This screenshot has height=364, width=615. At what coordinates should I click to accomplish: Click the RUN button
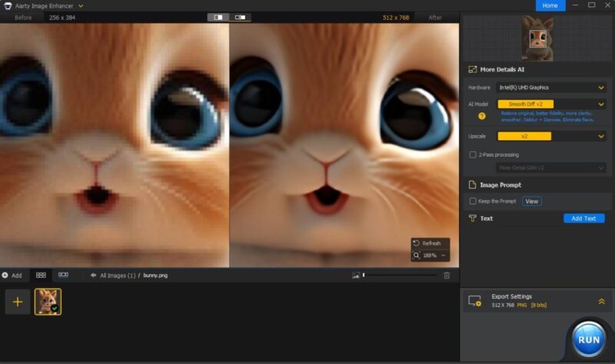coord(588,339)
